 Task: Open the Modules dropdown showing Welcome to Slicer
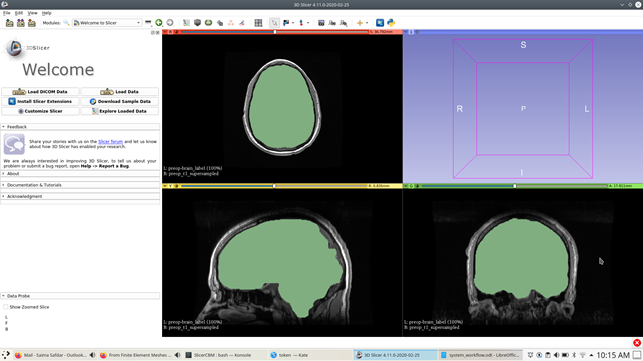[x=107, y=23]
